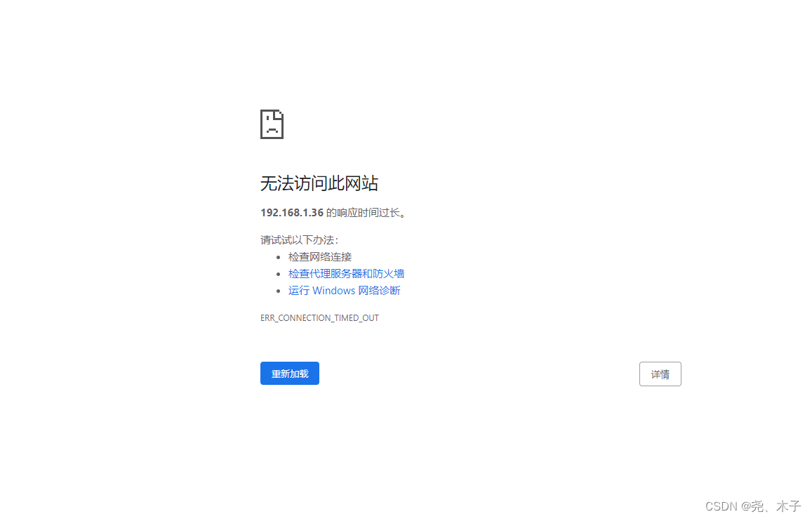This screenshot has width=812, height=519.
Task: Select the broken document graphic
Action: 272,124
